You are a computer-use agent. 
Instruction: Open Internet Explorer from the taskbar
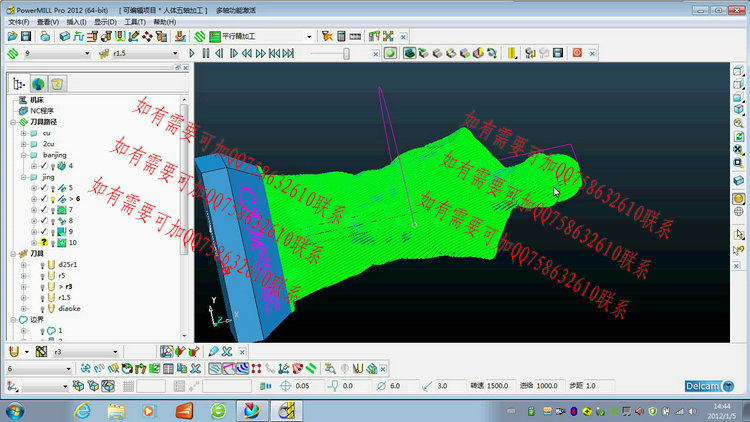pos(82,411)
